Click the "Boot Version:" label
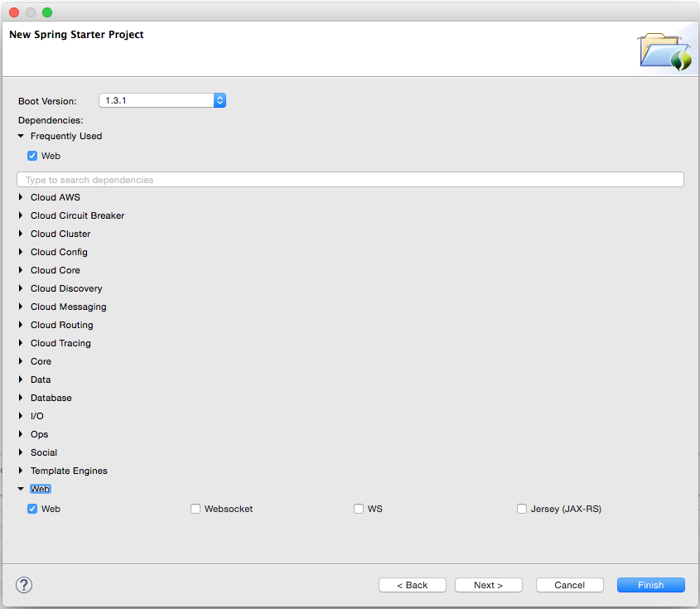Image resolution: width=700 pixels, height=609 pixels. pyautogui.click(x=47, y=101)
